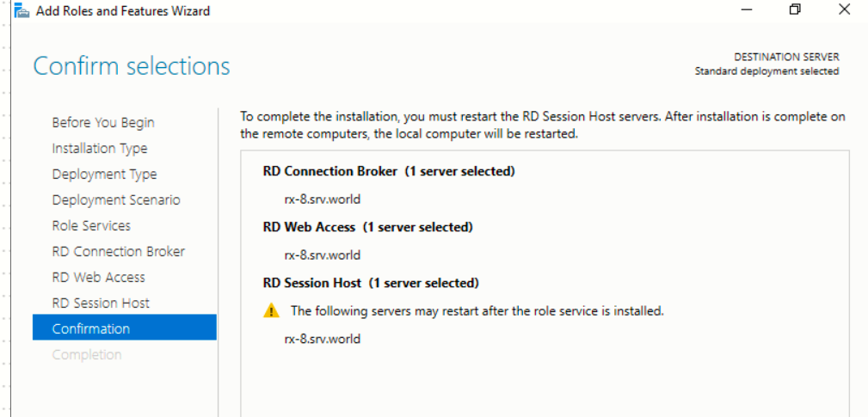The width and height of the screenshot is (868, 417).
Task: Select the highlighted Confirmation step
Action: coord(91,328)
